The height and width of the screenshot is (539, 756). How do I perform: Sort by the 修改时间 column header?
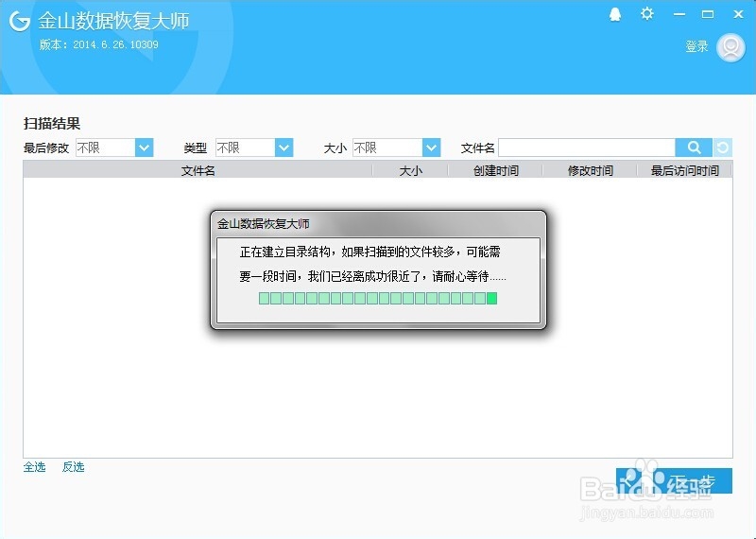coord(590,170)
